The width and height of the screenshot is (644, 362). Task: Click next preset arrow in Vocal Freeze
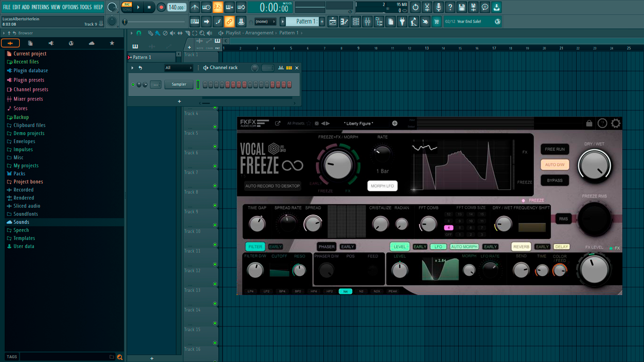point(328,123)
